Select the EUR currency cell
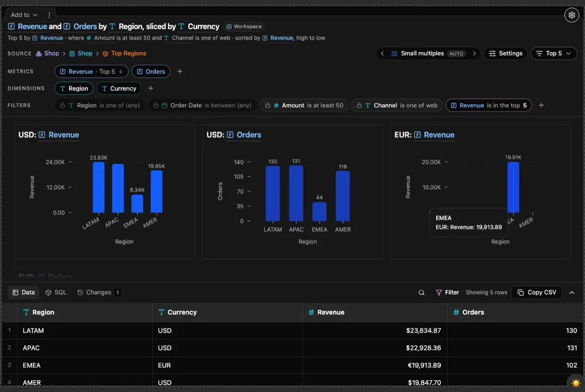This screenshot has width=585, height=392. 227,365
